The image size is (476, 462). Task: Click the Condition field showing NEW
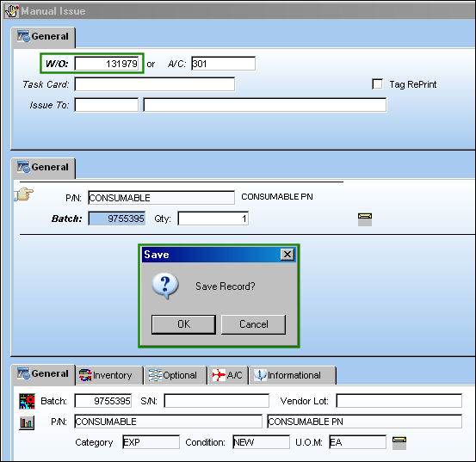click(261, 442)
